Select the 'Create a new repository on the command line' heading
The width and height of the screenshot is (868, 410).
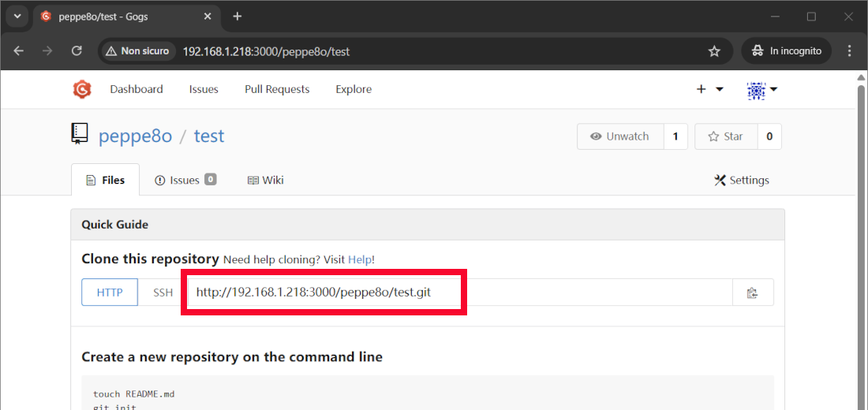232,357
